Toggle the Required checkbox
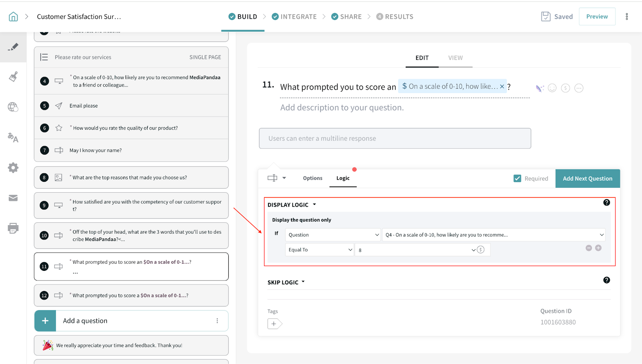The height and width of the screenshot is (364, 642). pyautogui.click(x=517, y=179)
